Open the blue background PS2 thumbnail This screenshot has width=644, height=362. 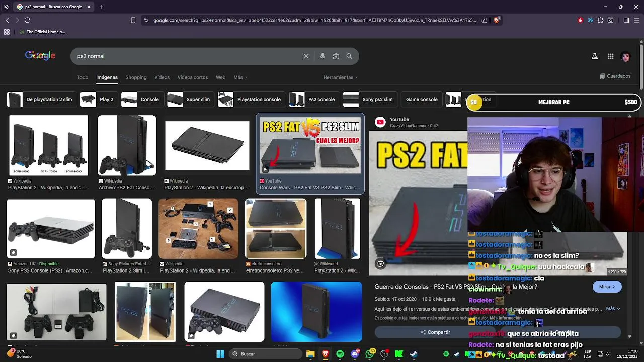[316, 312]
